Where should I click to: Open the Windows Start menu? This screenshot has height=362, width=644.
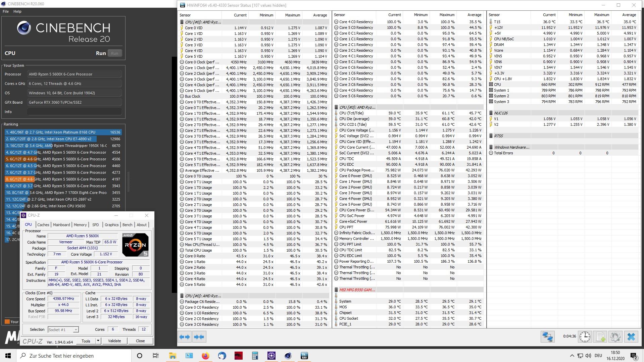pyautogui.click(x=8, y=356)
